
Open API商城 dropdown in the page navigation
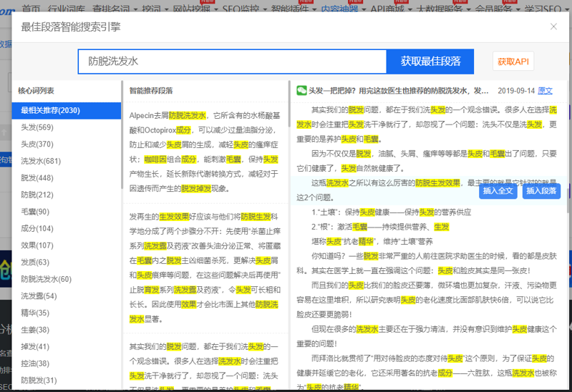[x=391, y=9]
